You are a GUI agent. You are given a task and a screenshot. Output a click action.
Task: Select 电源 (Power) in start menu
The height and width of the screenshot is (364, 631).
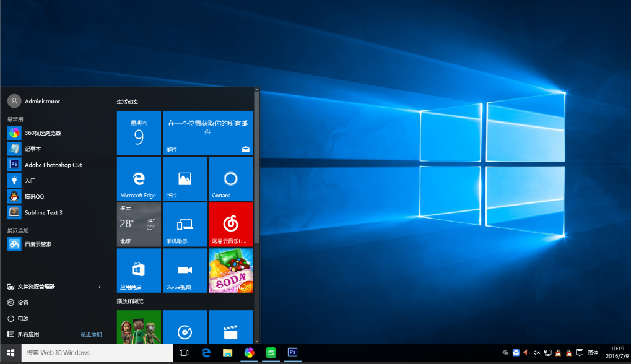(x=23, y=318)
